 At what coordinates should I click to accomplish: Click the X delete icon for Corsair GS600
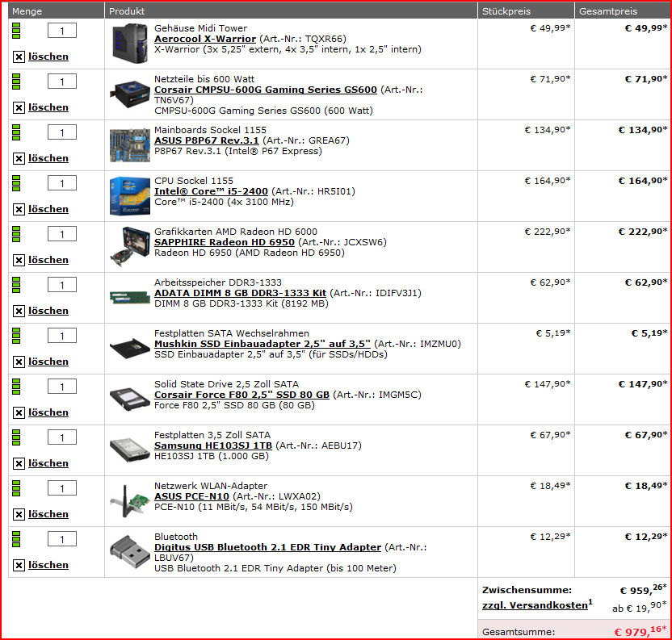click(x=19, y=107)
